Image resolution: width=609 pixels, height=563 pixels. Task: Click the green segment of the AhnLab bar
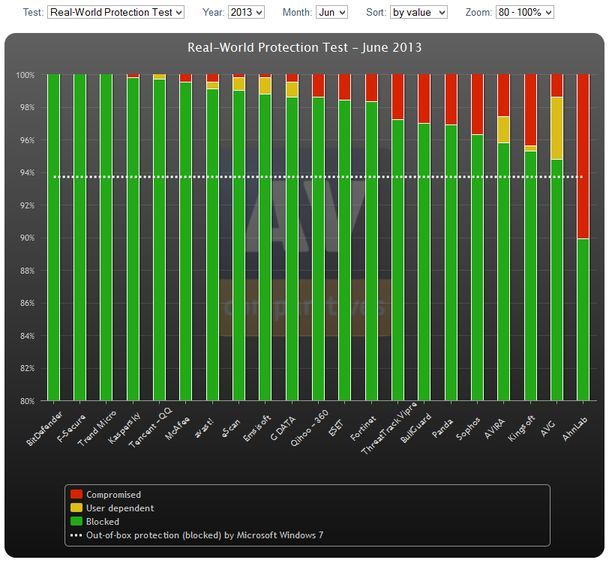coord(583,319)
